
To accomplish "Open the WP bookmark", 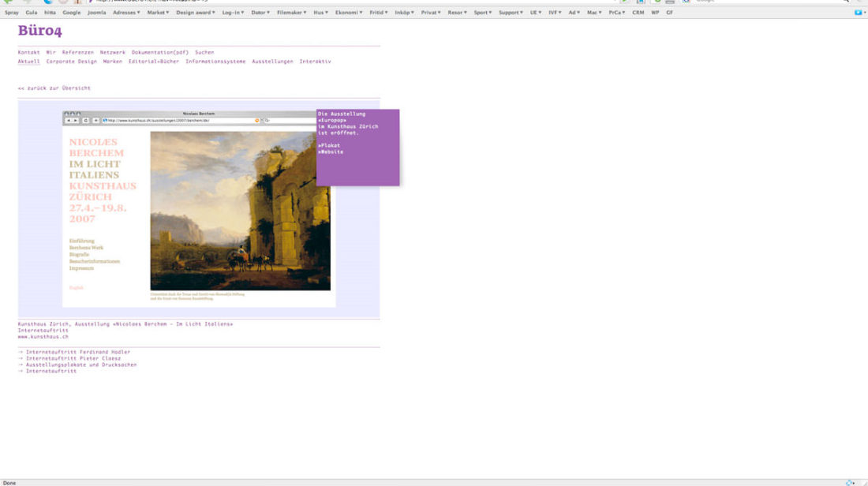I will tap(655, 12).
